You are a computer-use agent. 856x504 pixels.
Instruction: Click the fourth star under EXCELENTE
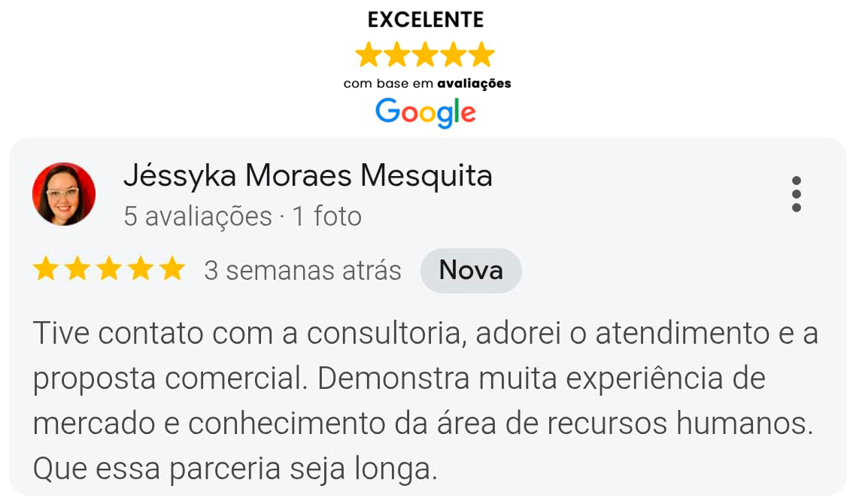[x=454, y=55]
